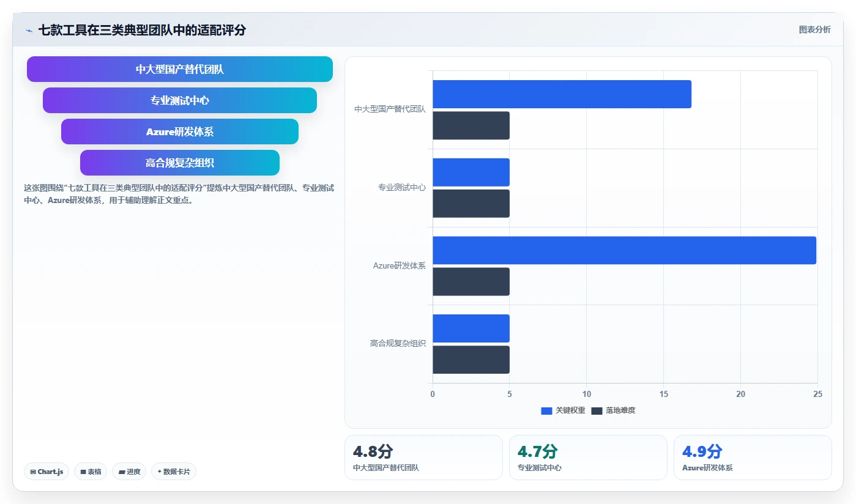This screenshot has width=856, height=504.
Task: Click the dark 落地难度 bar for Azure研发体系
Action: coord(471,281)
